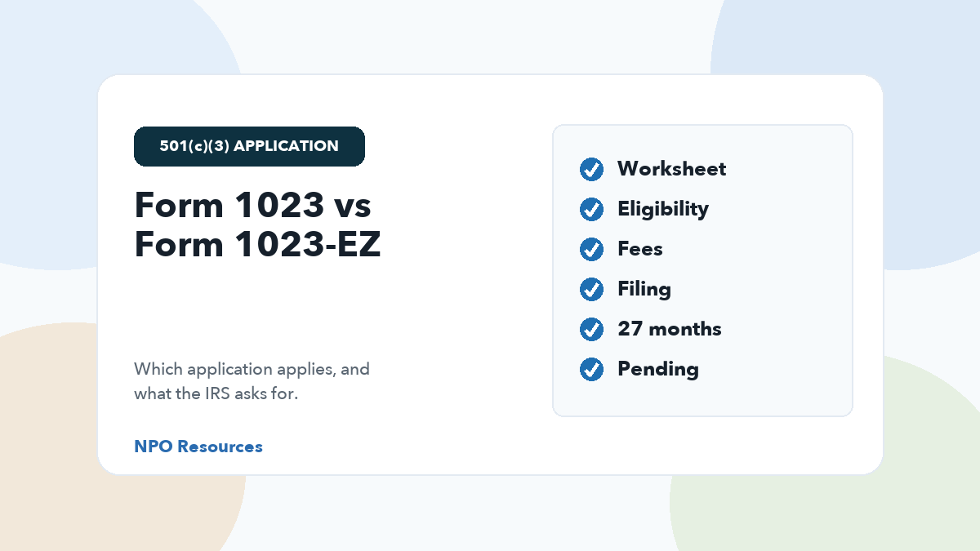Click the 'Which application applies' subtitle text
The height and width of the screenshot is (551, 980).
pos(252,381)
